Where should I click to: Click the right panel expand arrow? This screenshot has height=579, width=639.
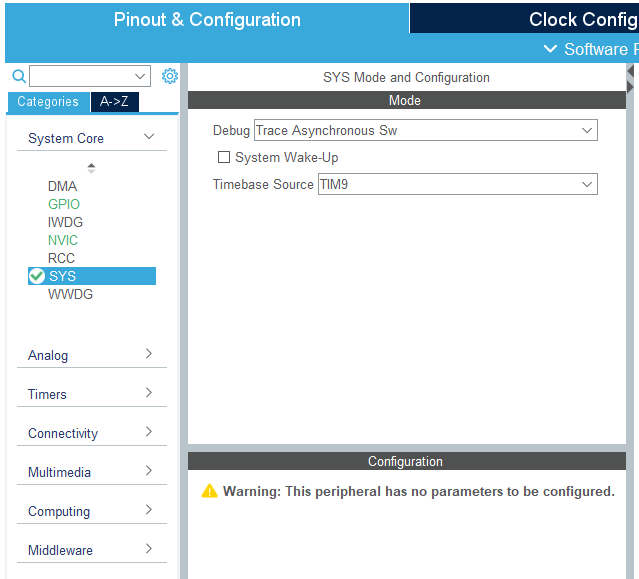(630, 87)
